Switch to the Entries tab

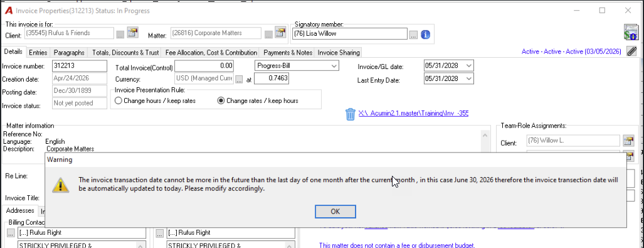click(38, 53)
